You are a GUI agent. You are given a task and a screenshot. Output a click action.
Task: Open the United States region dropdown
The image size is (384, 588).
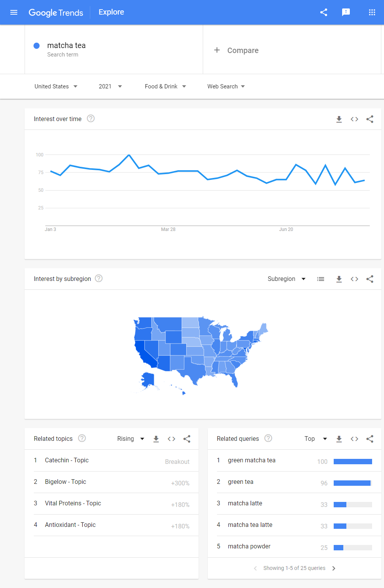56,86
